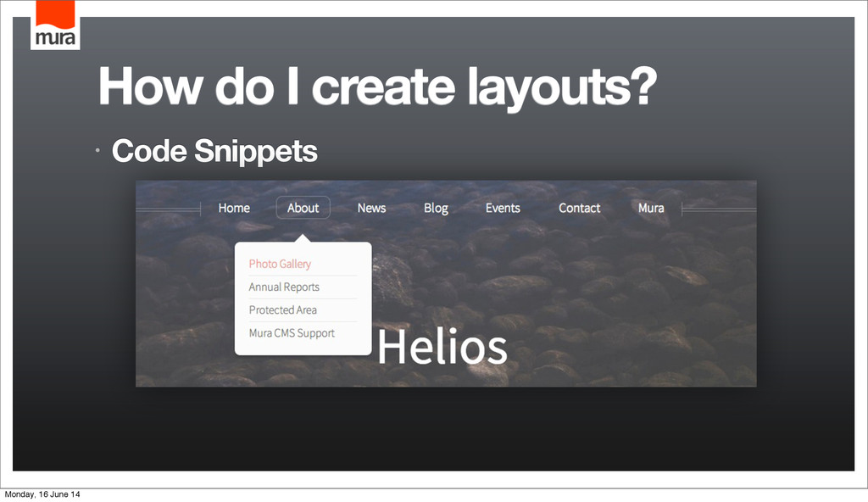Choose Photo Gallery from About dropdown
The image size is (868, 502).
pyautogui.click(x=280, y=264)
